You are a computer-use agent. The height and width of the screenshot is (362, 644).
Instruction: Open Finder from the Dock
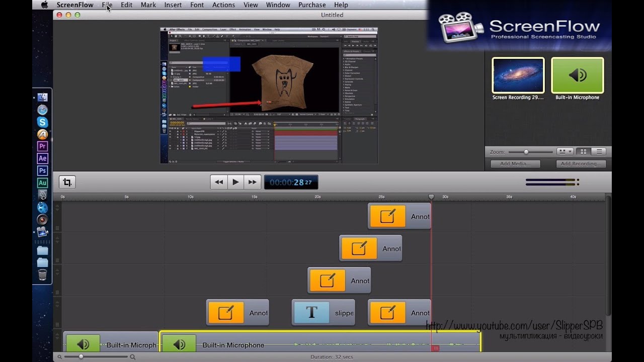pos(42,97)
